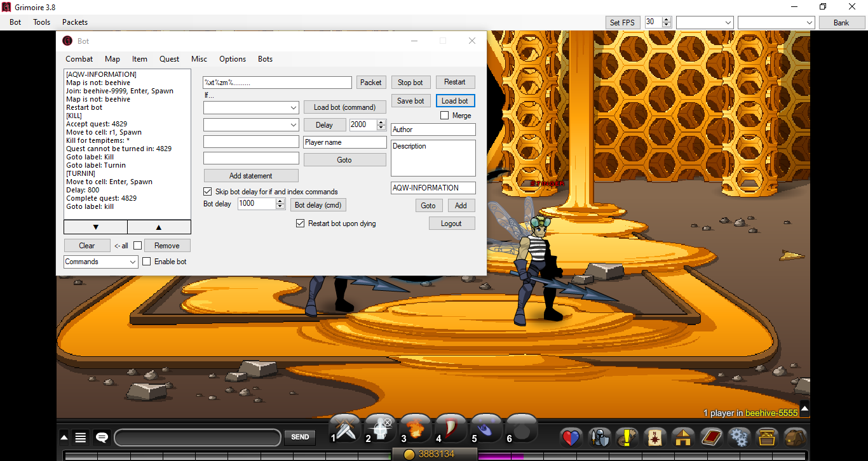Click the Logout button
Screen dimensions: 868x461
(451, 224)
